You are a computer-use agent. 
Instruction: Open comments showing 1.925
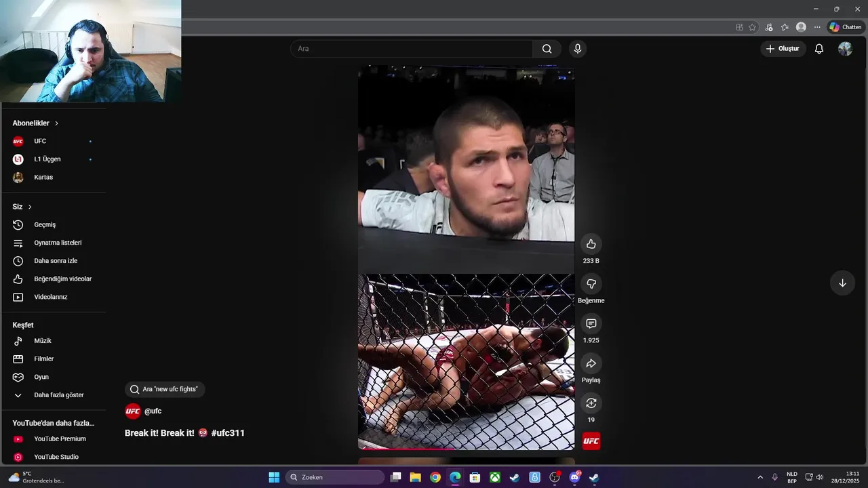591,324
